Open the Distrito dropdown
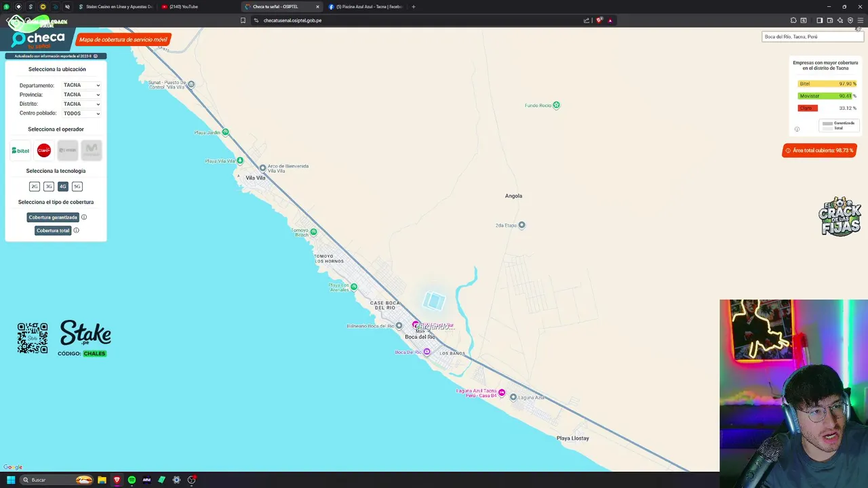 81,104
